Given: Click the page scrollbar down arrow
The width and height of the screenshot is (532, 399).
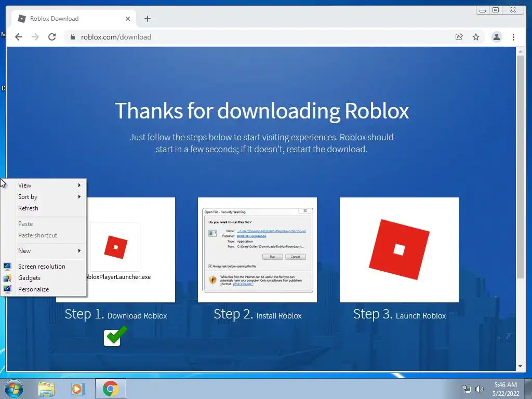Looking at the screenshot, I should point(520,366).
